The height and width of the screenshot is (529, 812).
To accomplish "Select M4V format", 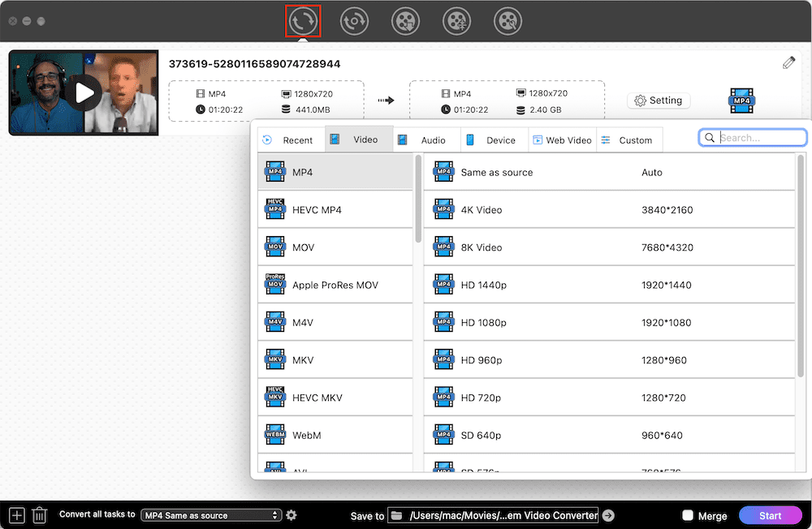I will (x=335, y=322).
